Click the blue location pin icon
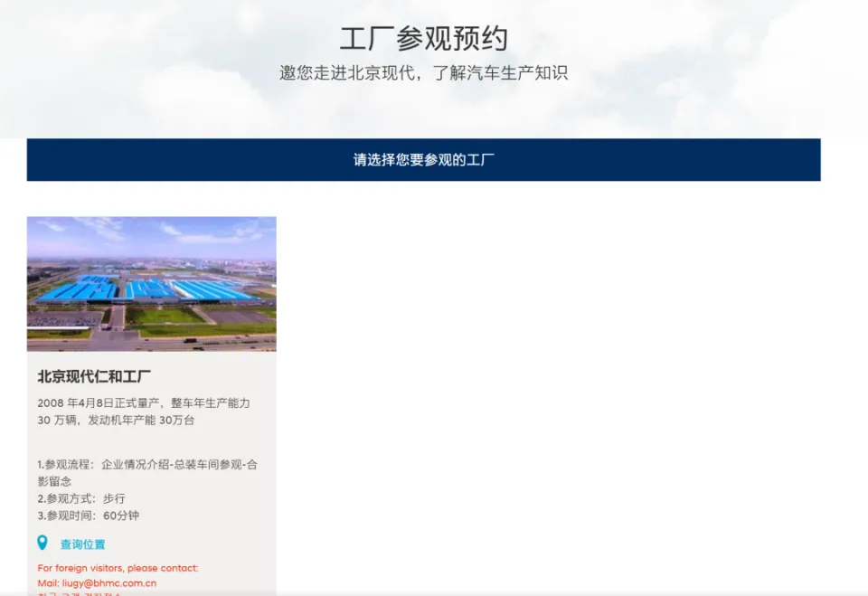Viewport: 868px width, 596px height. tap(42, 543)
